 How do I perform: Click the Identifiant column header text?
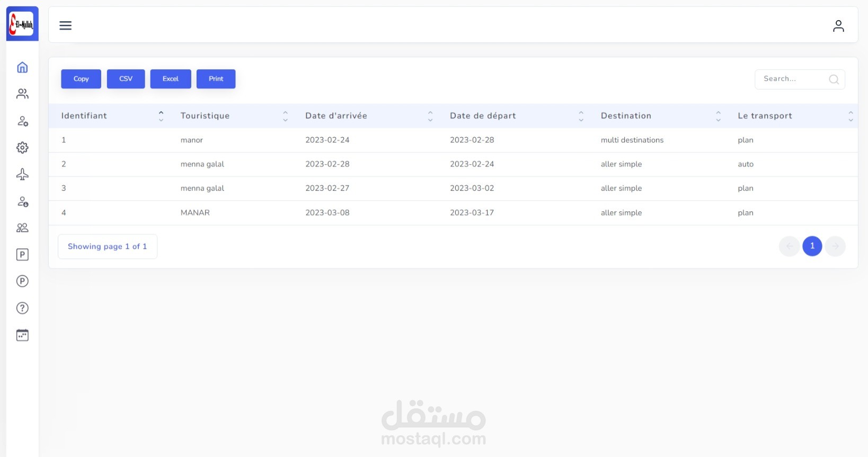pos(84,115)
